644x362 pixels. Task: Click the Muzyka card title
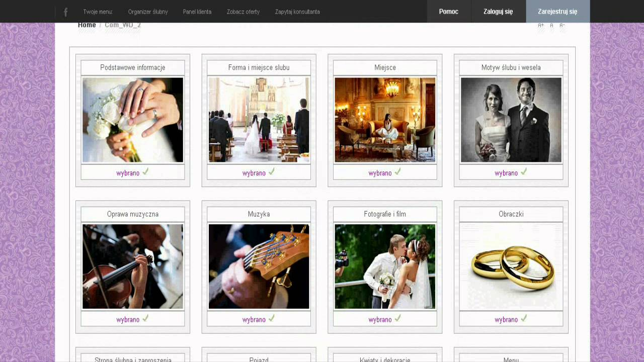click(x=259, y=214)
